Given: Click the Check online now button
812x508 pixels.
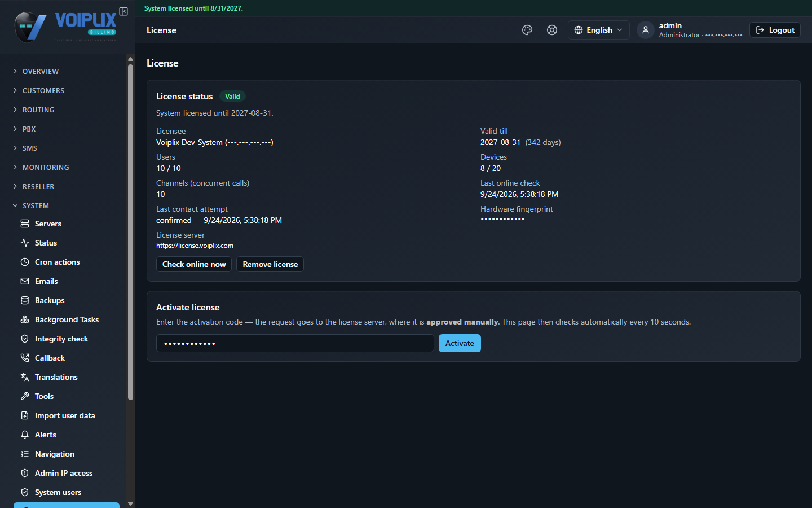Looking at the screenshot, I should (194, 264).
